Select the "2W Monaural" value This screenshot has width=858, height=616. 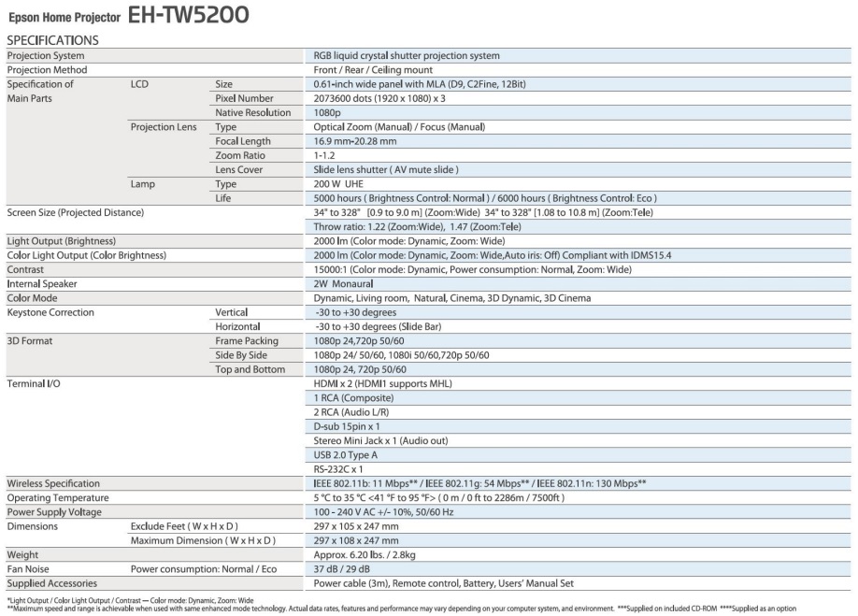[343, 283]
